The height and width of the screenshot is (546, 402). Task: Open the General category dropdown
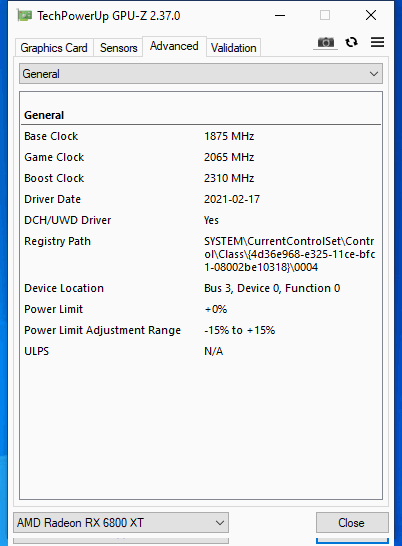pos(201,73)
